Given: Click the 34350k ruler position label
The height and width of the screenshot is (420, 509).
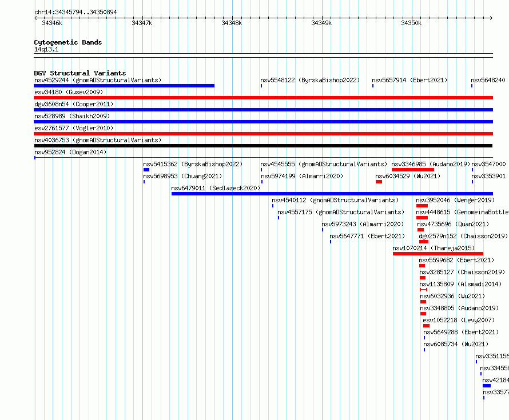Looking at the screenshot, I should [411, 23].
